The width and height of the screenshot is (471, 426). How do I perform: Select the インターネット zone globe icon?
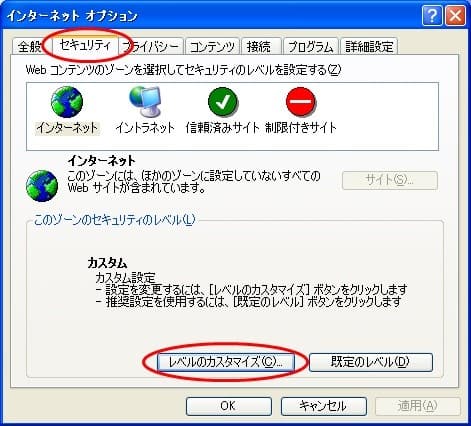(x=67, y=102)
